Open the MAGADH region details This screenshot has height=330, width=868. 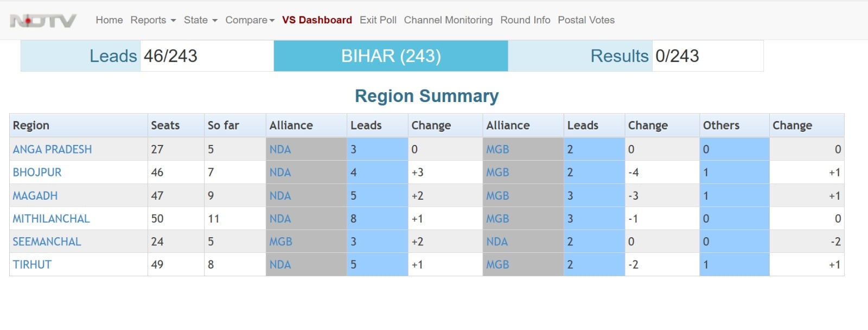click(x=35, y=196)
